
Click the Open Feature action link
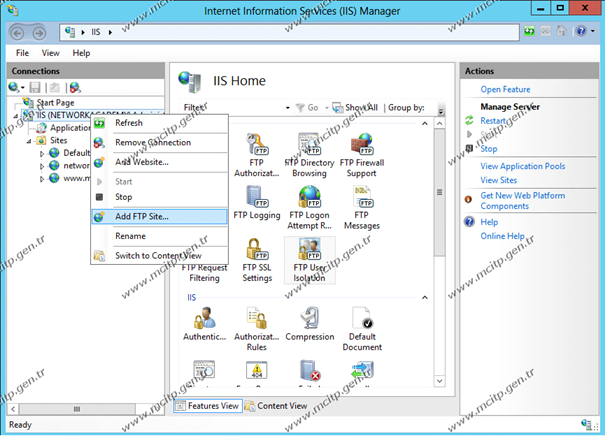pos(505,90)
